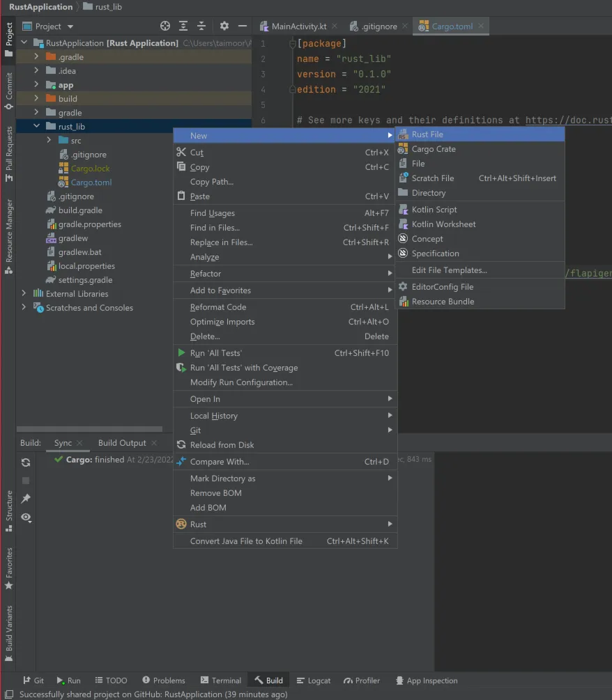Switch to the Build Output tab
This screenshot has width=612, height=700.
point(122,443)
